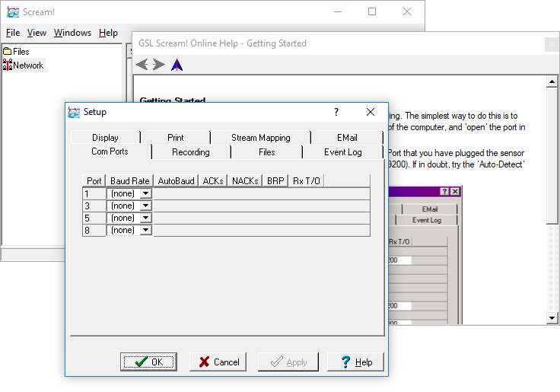
Task: Open the Help menu in Scream!
Action: tap(108, 33)
